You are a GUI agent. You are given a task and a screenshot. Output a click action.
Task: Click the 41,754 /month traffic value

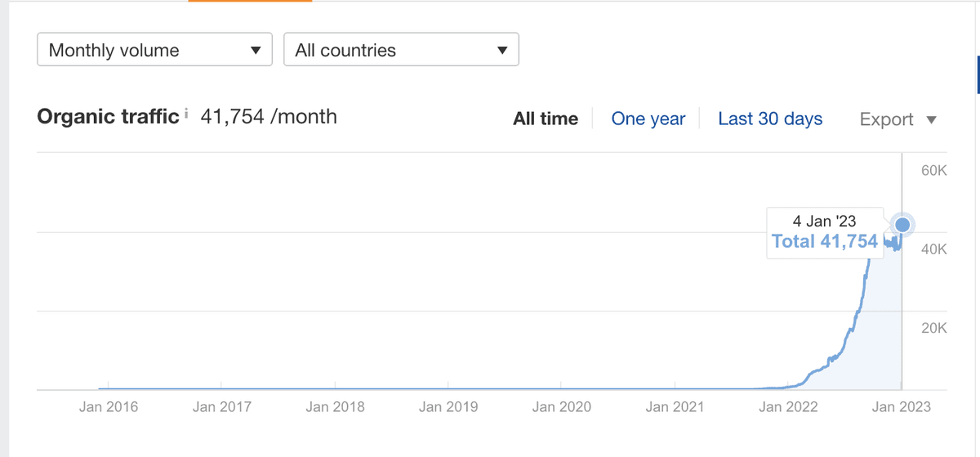(x=269, y=116)
